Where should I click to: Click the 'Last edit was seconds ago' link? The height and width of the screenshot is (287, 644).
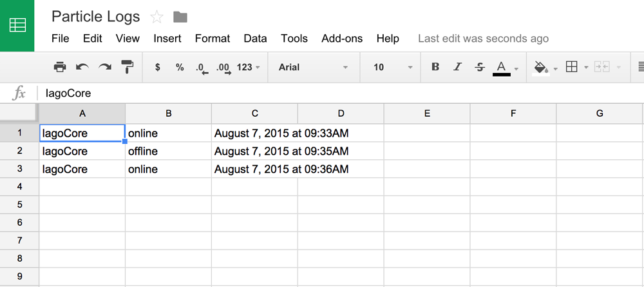pyautogui.click(x=483, y=39)
